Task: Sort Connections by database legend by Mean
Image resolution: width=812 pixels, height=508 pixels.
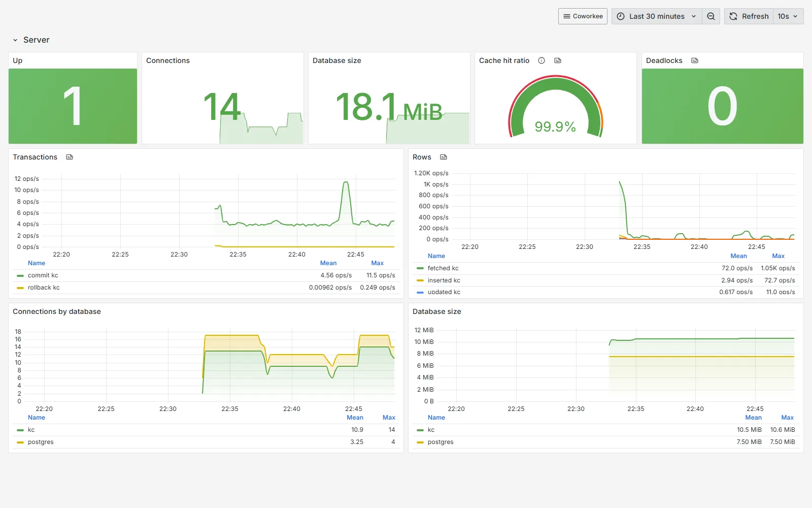Action: (x=355, y=418)
